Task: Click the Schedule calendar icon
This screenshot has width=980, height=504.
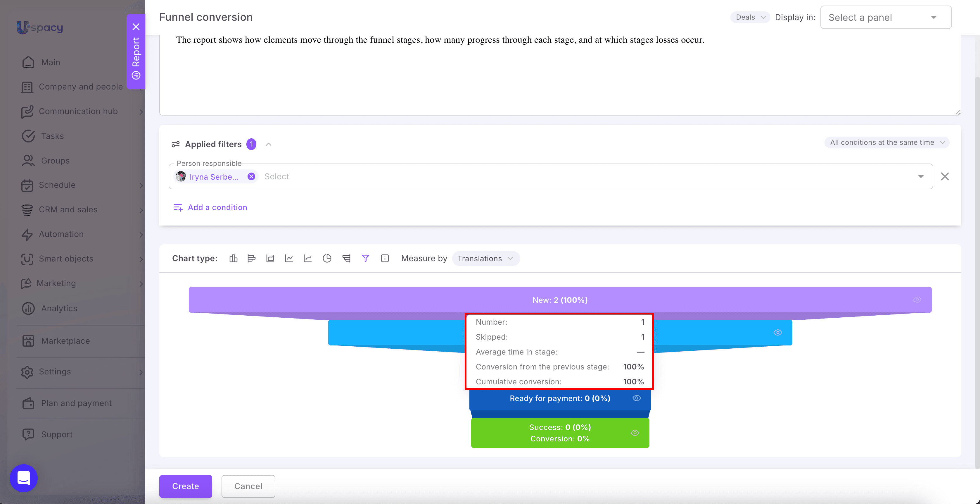Action: pyautogui.click(x=27, y=185)
